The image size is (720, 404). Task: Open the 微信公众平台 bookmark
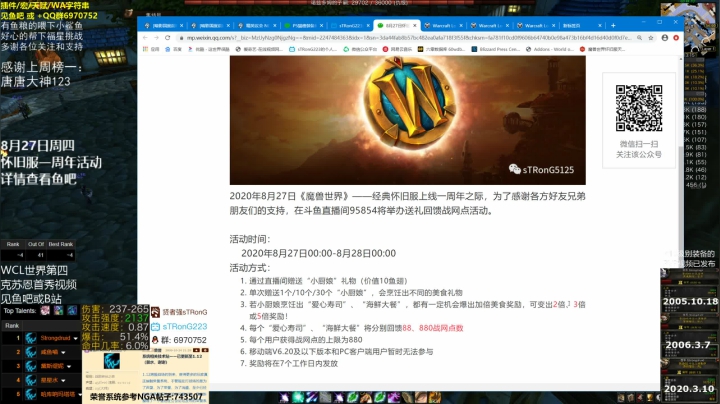tap(360, 49)
